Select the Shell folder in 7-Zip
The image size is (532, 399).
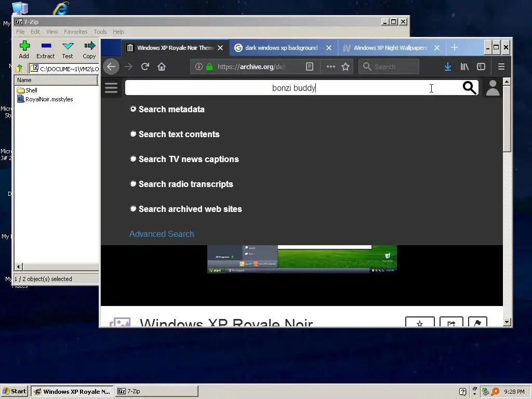point(27,90)
